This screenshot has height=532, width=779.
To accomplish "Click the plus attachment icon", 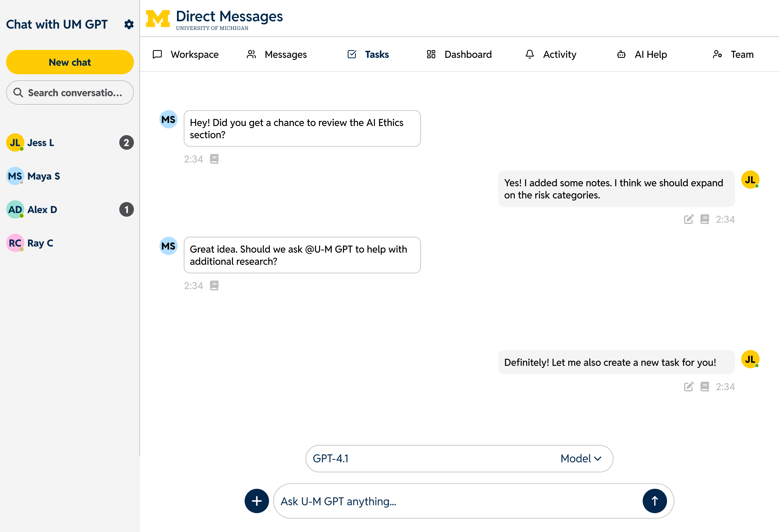I will tap(256, 501).
